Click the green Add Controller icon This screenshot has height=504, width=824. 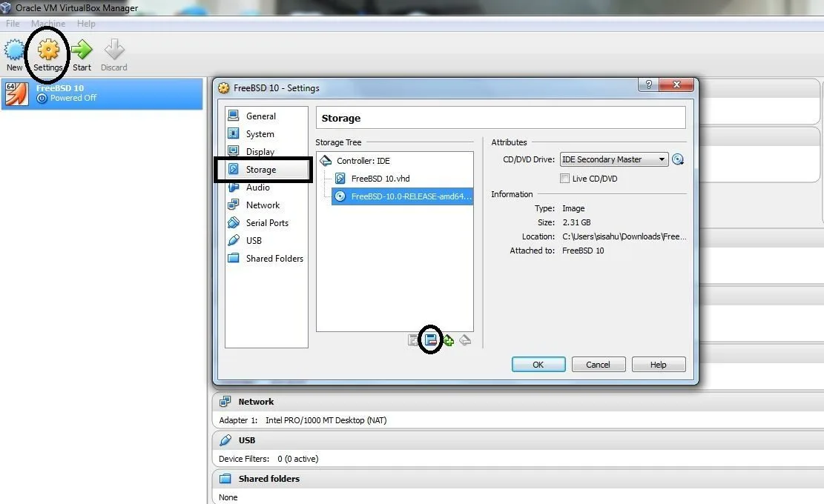point(449,341)
